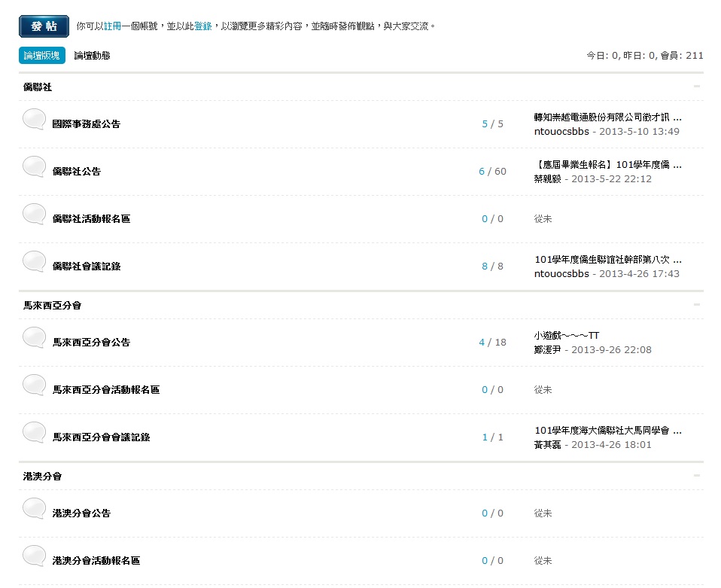Viewport: 721px width, 588px height.
Task: Click bubble icon beside 港澳分會活動報名區
Action: click(35, 557)
